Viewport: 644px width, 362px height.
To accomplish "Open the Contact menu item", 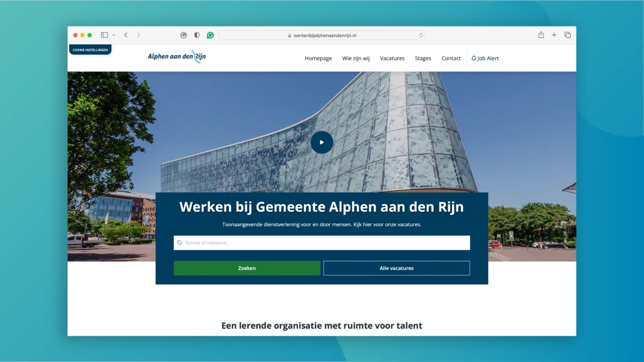I will pos(451,58).
